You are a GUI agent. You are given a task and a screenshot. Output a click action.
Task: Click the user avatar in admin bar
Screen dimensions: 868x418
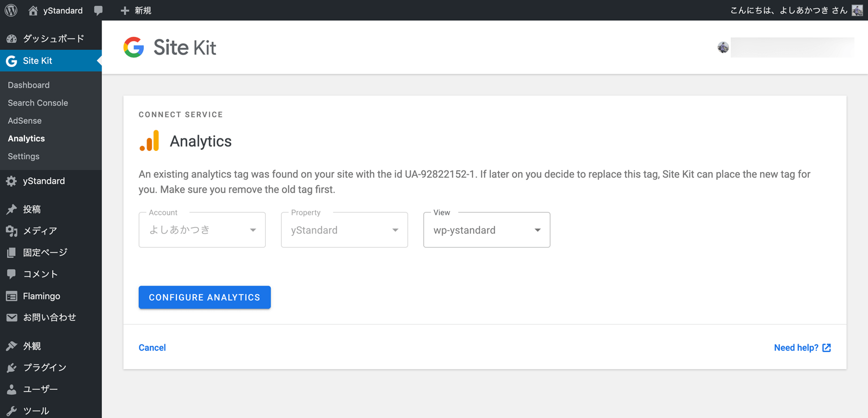(x=857, y=10)
